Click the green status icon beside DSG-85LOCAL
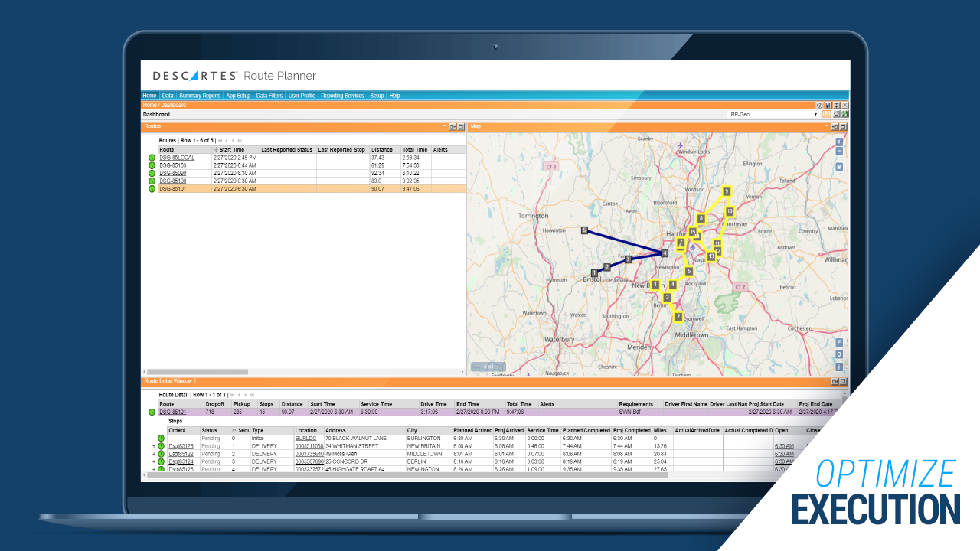 (x=152, y=158)
